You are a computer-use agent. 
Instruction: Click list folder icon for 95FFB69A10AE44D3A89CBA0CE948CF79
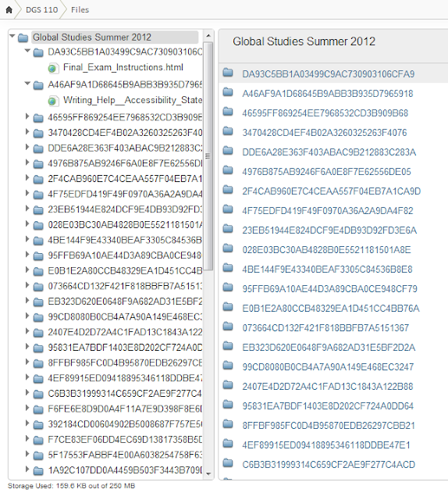pos(228,287)
